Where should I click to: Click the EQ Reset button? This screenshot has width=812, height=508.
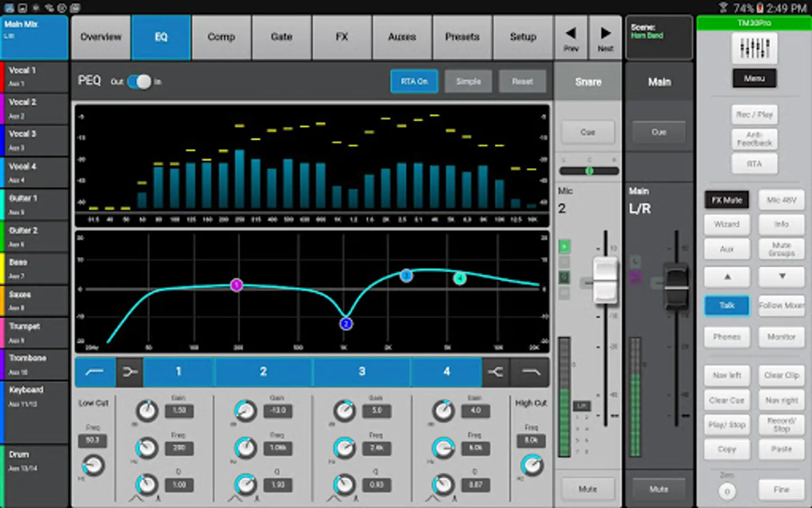coord(522,82)
